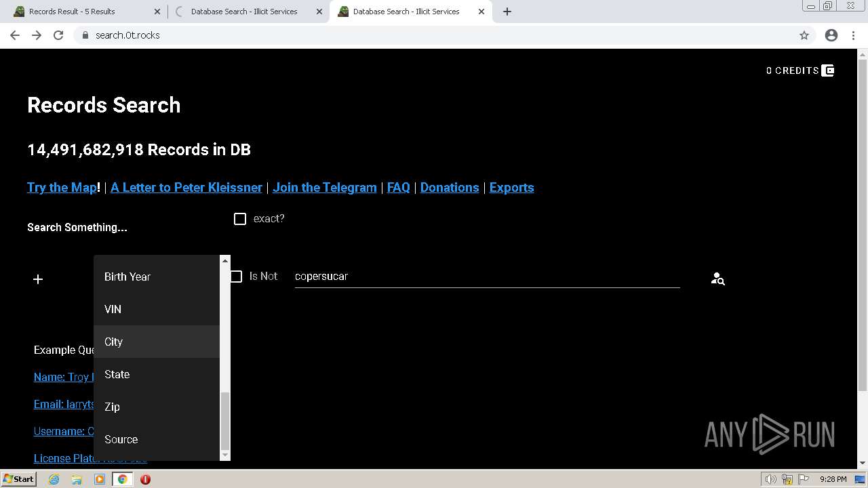Open the file explorer taskbar icon
868x488 pixels.
[77, 479]
